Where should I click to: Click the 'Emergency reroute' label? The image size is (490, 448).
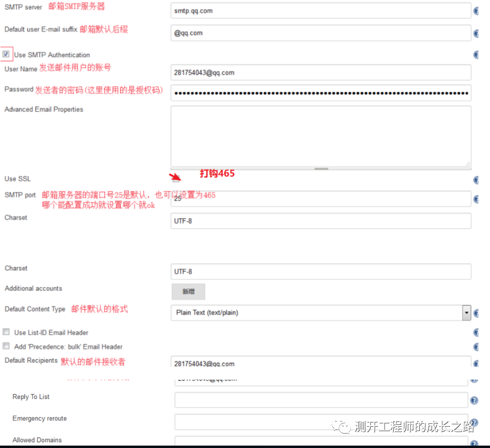(39, 419)
